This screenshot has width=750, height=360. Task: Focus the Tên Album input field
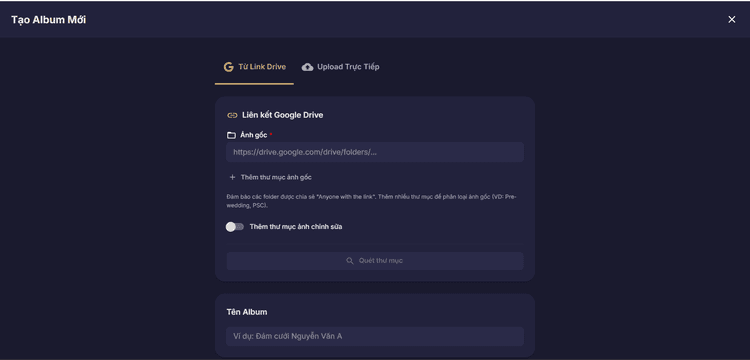375,336
